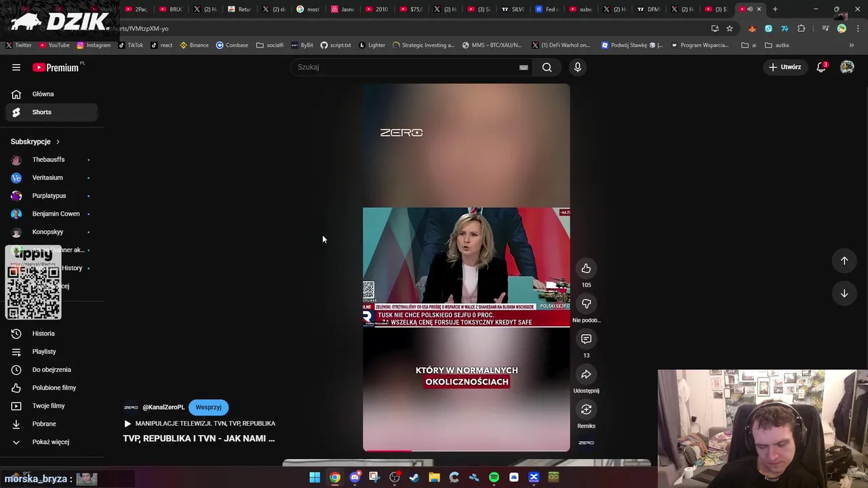The height and width of the screenshot is (488, 868).
Task: Open the script.txt GitHub bookmark
Action: click(x=336, y=45)
